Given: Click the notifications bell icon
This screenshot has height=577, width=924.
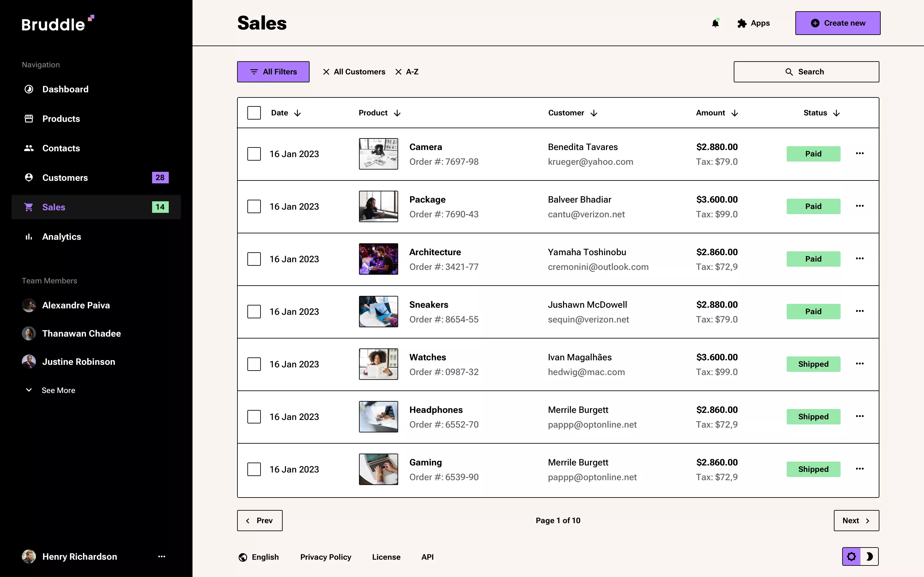Looking at the screenshot, I should tap(715, 23).
